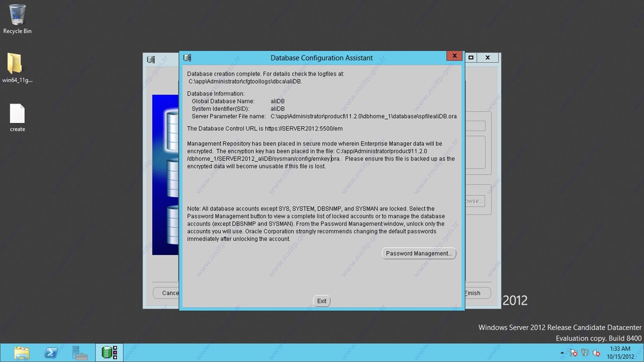Screen dimensions: 644x362
Task: Click the background window's database icon
Action: tap(151, 59)
